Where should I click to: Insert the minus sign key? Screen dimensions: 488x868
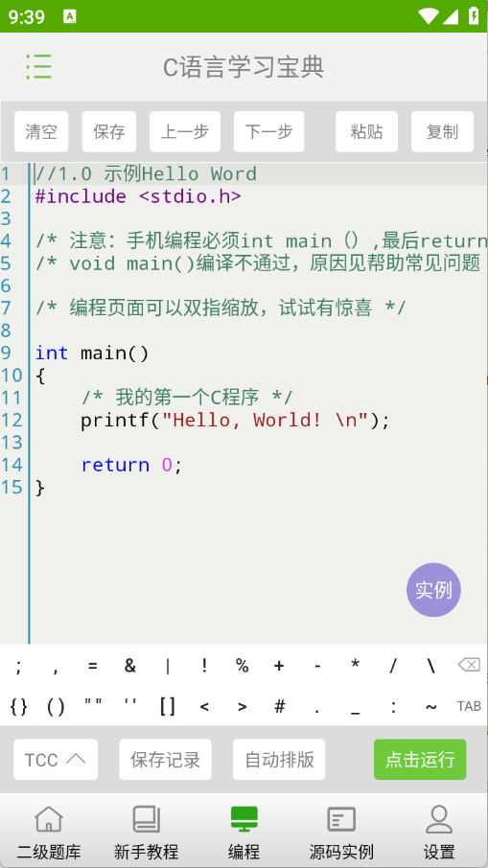pos(317,666)
